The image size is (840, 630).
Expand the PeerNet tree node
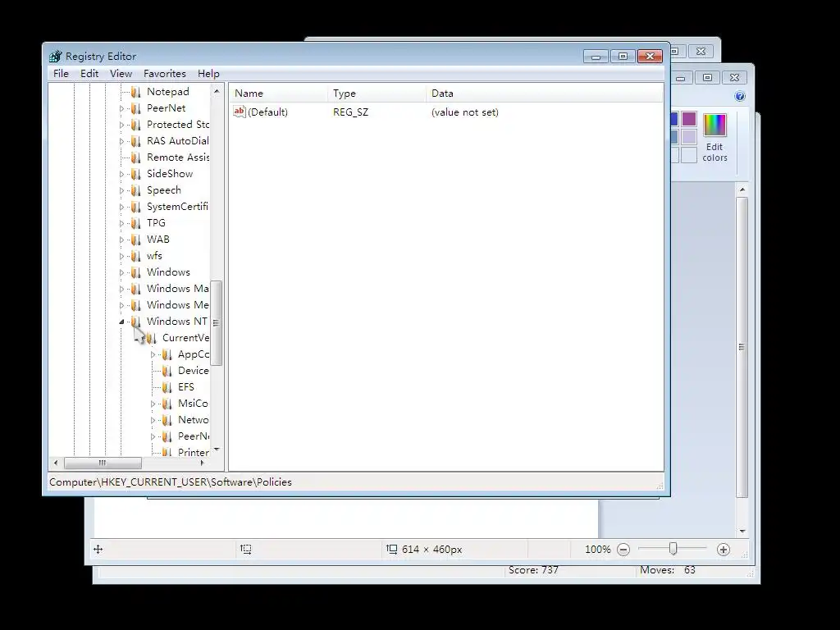pyautogui.click(x=121, y=108)
